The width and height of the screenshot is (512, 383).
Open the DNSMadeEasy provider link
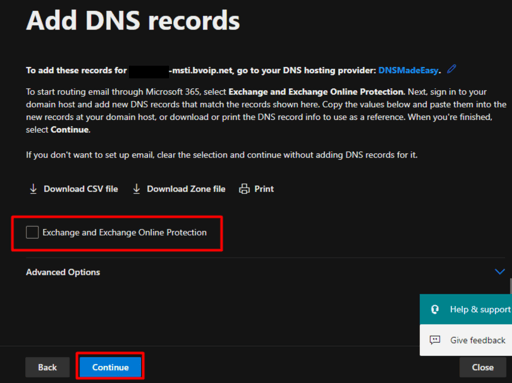[x=408, y=70]
